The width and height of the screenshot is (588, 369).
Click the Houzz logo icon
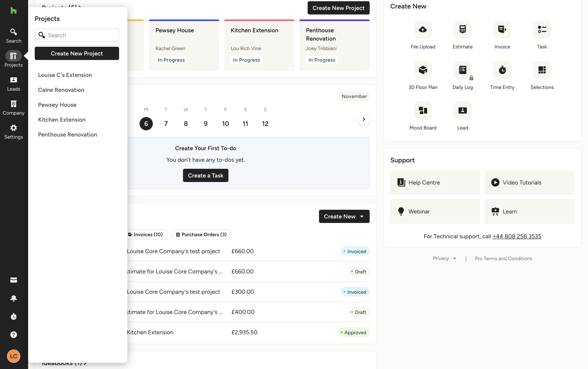13,11
